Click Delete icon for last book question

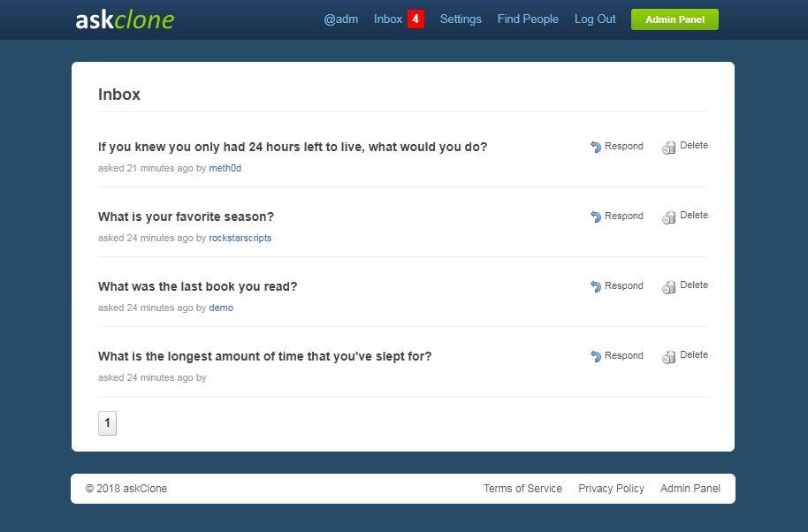tap(669, 287)
